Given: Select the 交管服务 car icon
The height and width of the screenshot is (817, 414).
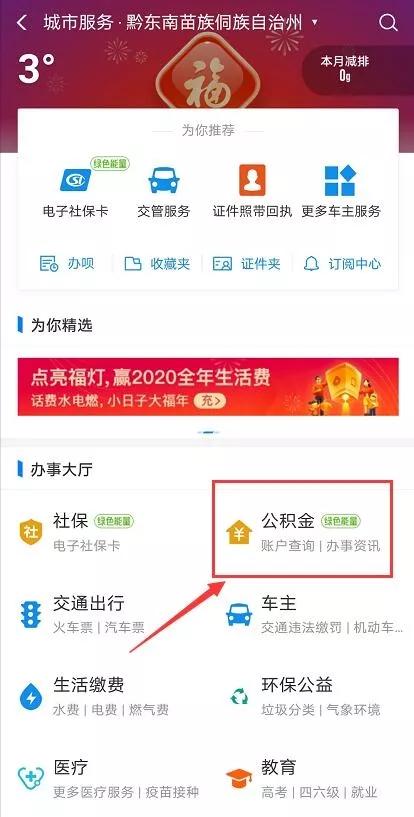Looking at the screenshot, I should coord(164,180).
